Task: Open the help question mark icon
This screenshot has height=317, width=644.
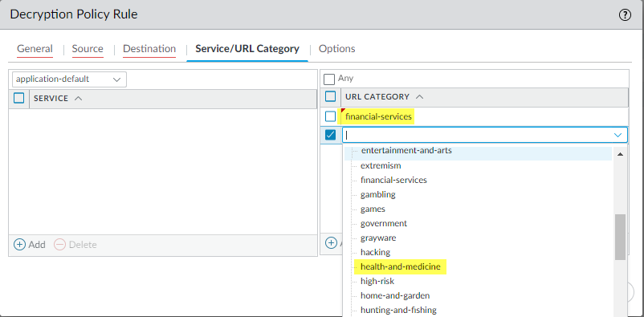Action: tap(625, 15)
